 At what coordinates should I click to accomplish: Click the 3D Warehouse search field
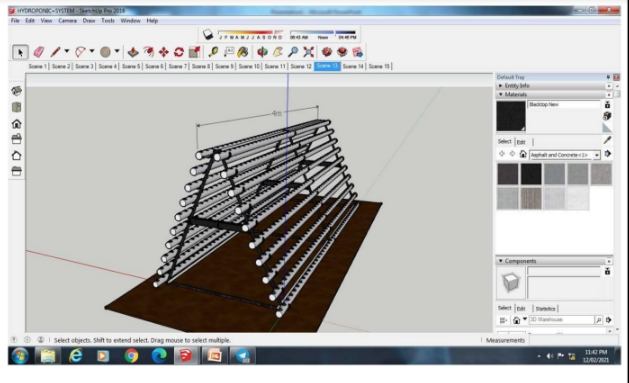[x=562, y=320]
